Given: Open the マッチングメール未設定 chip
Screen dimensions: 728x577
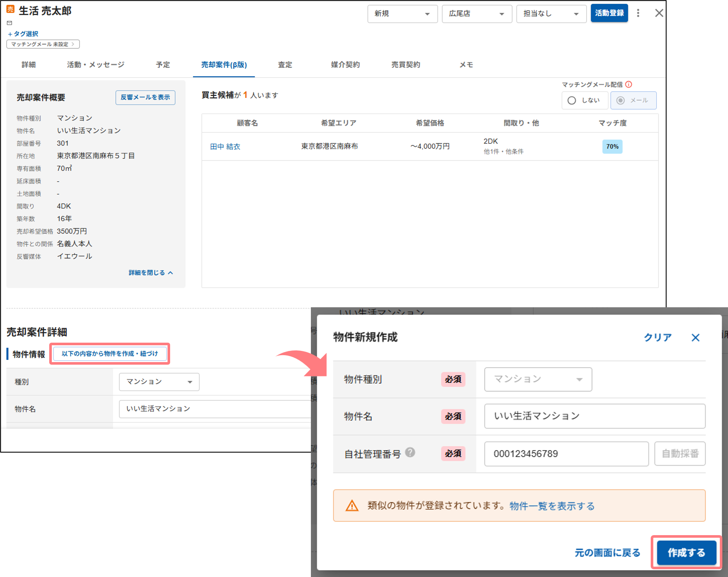Looking at the screenshot, I should pos(43,44).
